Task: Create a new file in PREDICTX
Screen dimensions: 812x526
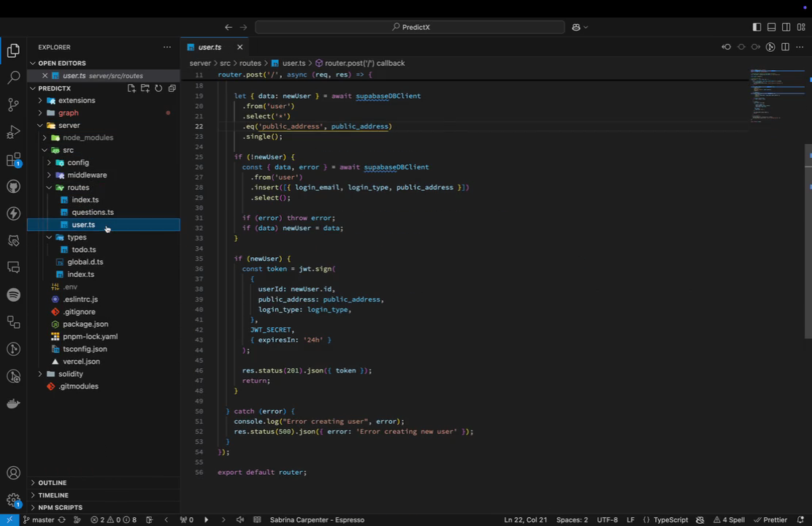Action: (131, 88)
